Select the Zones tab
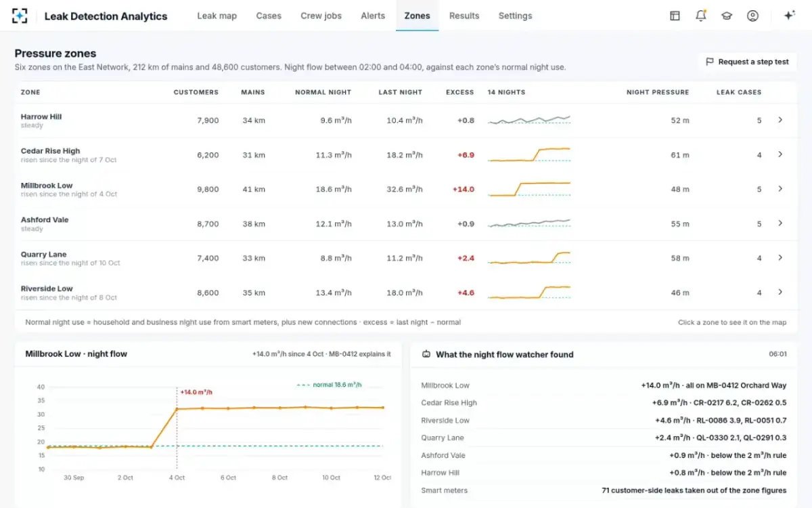 click(x=417, y=16)
